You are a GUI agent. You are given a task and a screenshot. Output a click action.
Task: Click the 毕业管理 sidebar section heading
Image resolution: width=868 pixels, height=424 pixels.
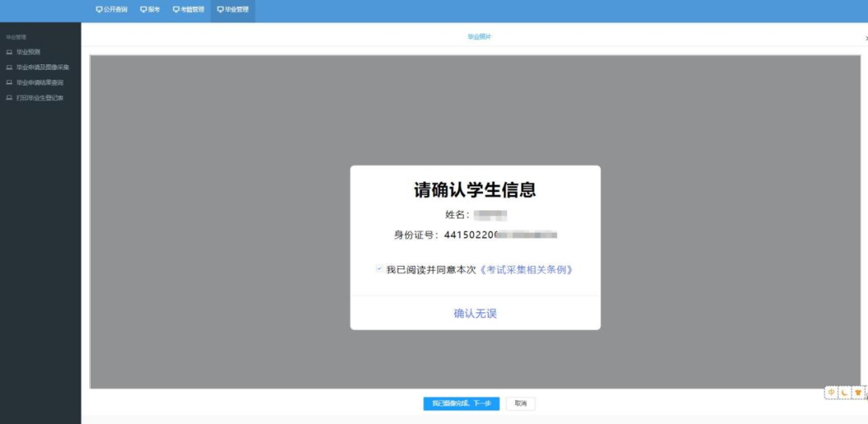tap(16, 37)
